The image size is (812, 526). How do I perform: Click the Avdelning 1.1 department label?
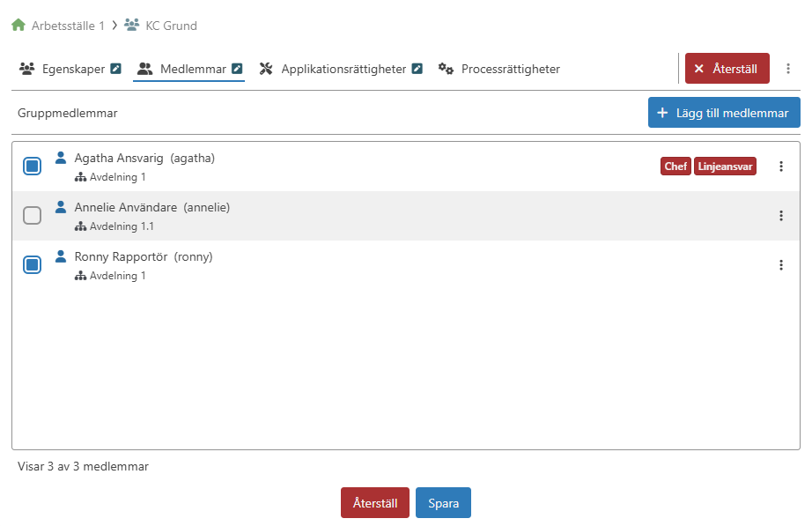point(122,226)
